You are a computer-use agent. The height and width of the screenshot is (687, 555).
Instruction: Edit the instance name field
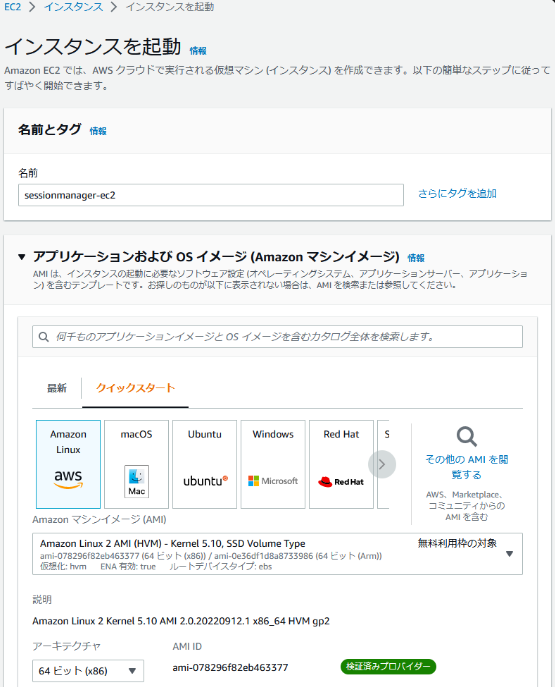[211, 195]
